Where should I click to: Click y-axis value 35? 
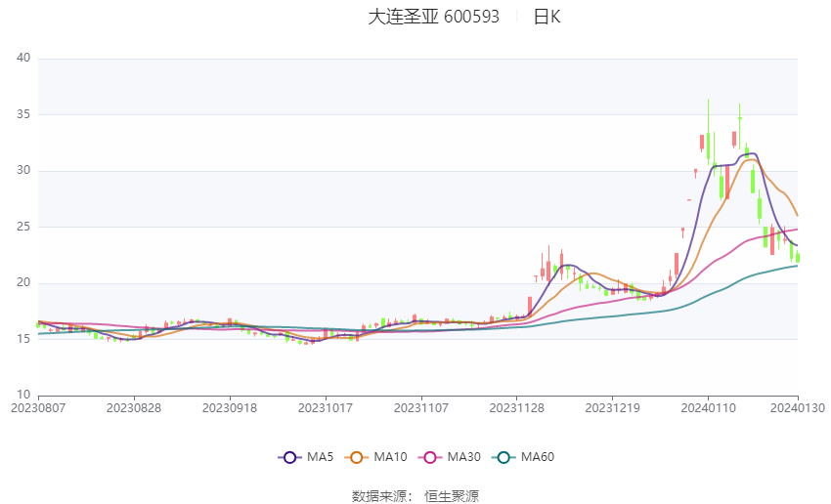pos(23,114)
